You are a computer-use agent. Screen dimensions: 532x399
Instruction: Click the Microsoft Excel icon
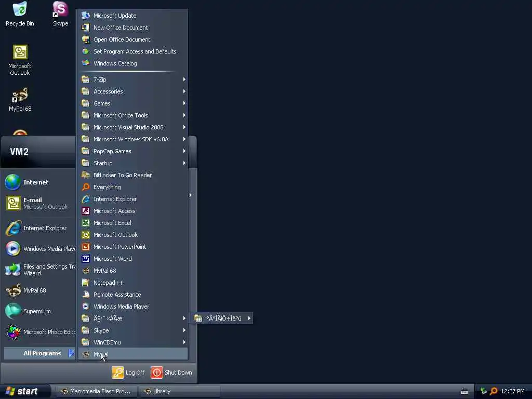[86, 223]
